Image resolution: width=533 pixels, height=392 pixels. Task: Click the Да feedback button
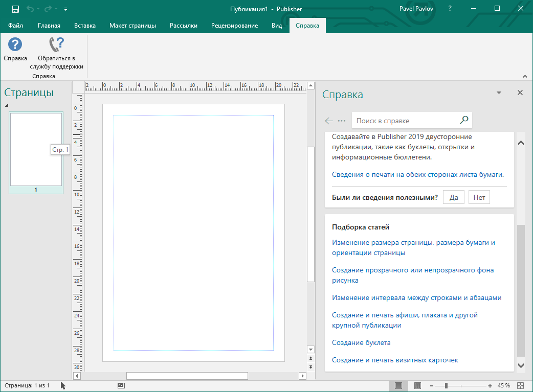coord(454,197)
